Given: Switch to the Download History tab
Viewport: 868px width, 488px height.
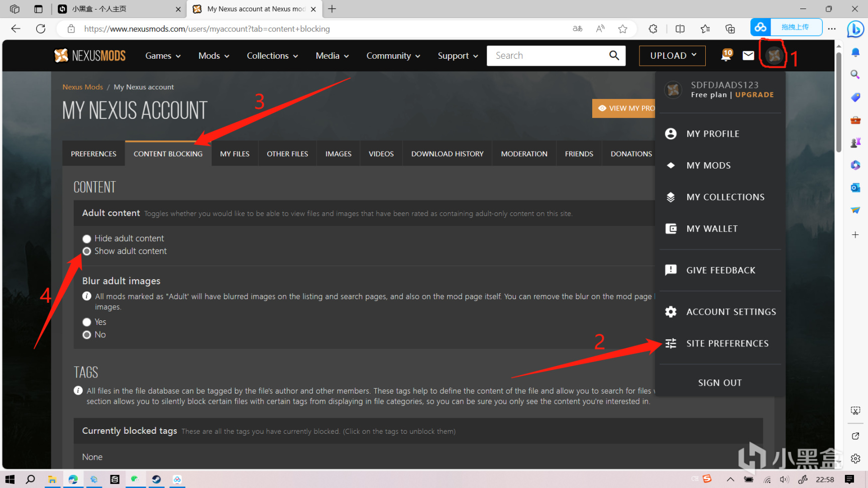Looking at the screenshot, I should (x=448, y=154).
